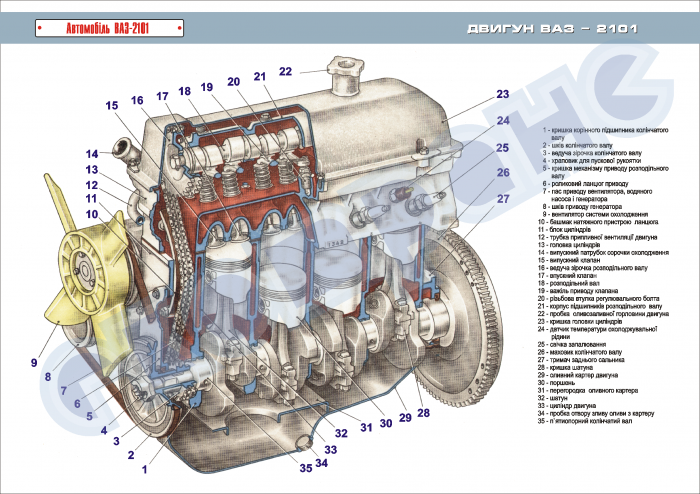
Task: Click the coolant outlet pipe near label 14
Action: (x=121, y=152)
